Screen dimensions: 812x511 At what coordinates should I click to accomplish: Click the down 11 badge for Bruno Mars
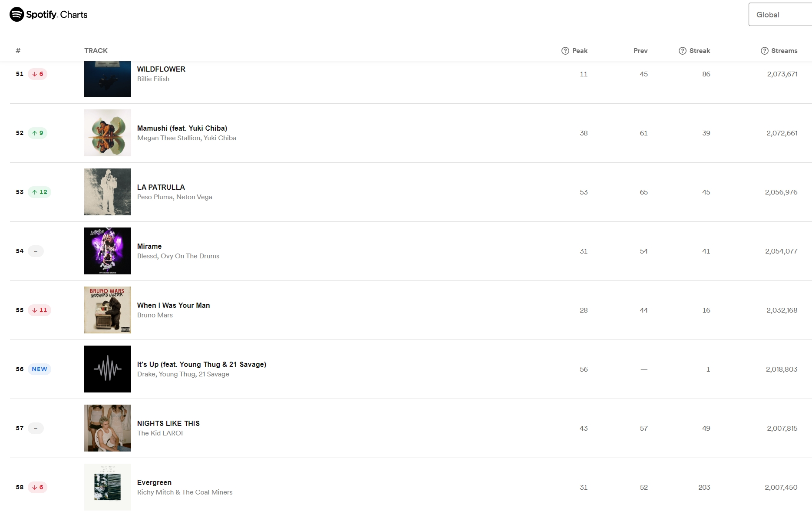40,310
